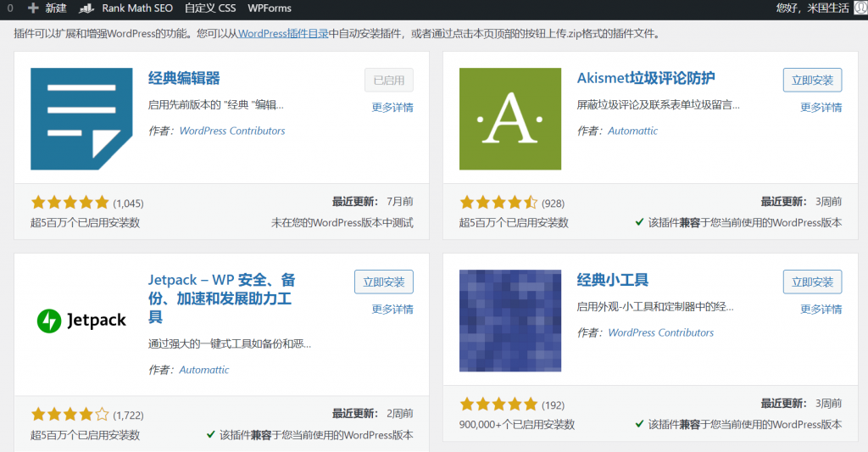Open the 经典编辑器 plugin title link
The width and height of the screenshot is (868, 452).
coord(184,78)
